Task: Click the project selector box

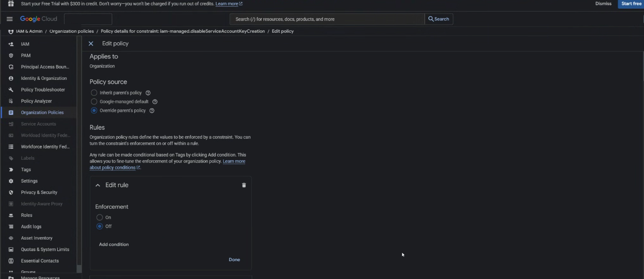Action: (x=88, y=19)
